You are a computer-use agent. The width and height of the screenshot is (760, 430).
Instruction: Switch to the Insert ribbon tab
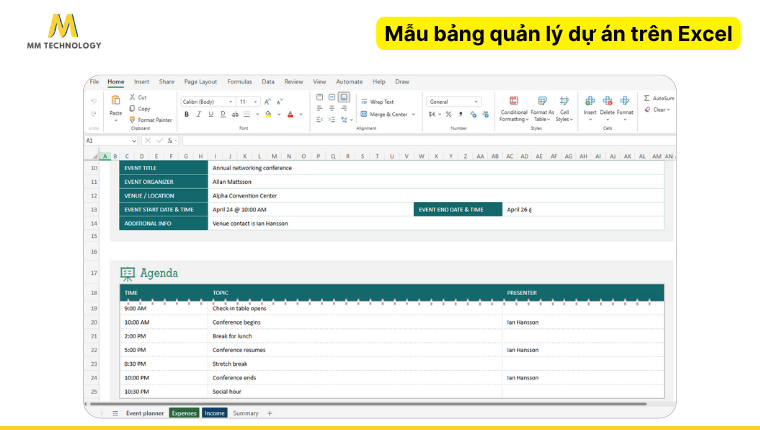(x=142, y=81)
